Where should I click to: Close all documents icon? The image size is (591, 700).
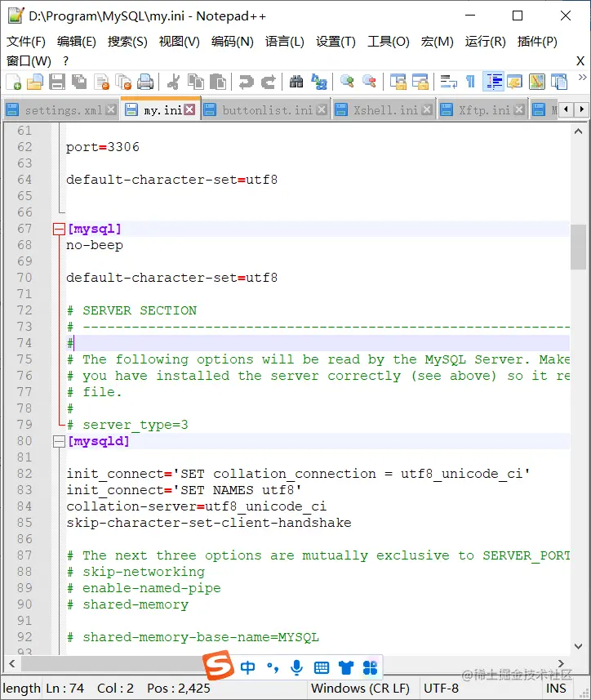pos(123,82)
